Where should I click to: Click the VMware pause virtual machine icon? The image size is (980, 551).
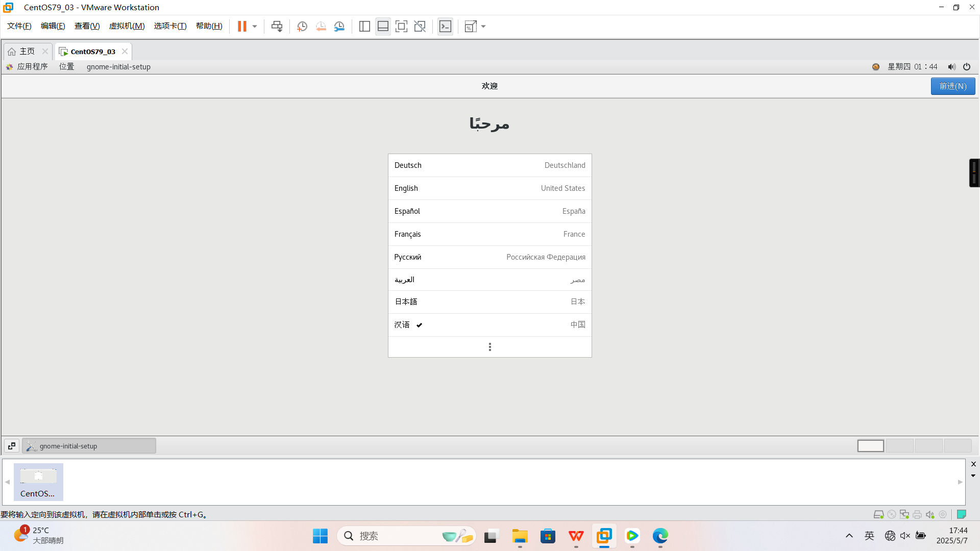pos(242,27)
